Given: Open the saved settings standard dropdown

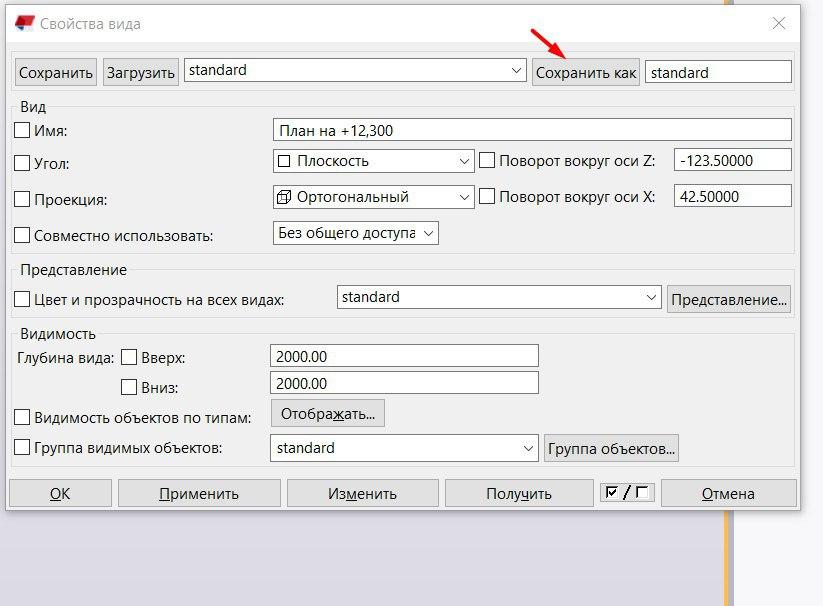Looking at the screenshot, I should coord(355,70).
